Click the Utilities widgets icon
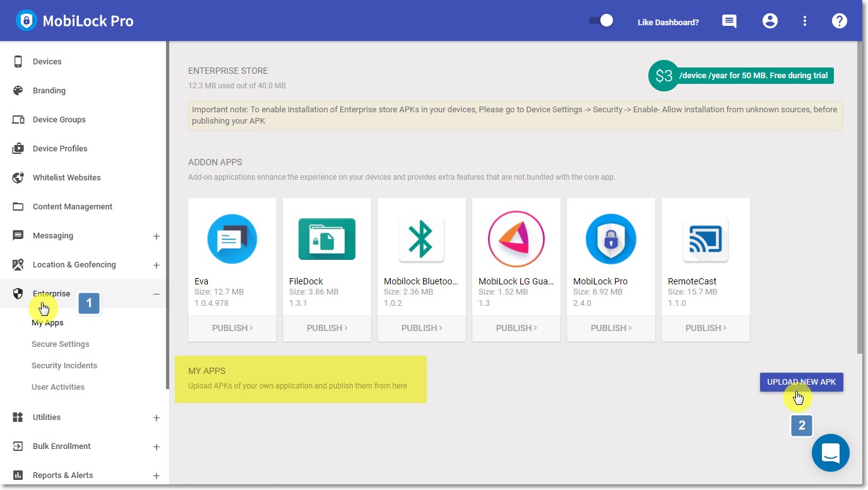This screenshot has height=490, width=868. pos(18,417)
